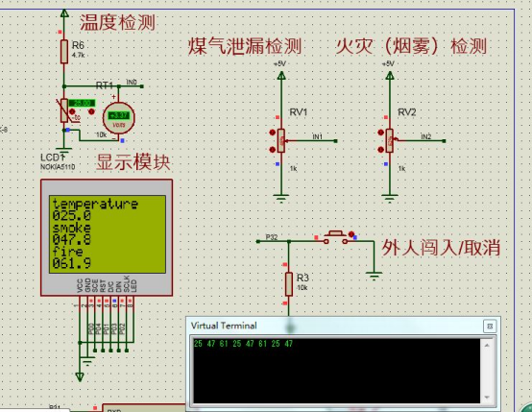Click the R6 4.7k resistor symbol
Image resolution: width=532 pixels, height=412 pixels.
coord(64,51)
